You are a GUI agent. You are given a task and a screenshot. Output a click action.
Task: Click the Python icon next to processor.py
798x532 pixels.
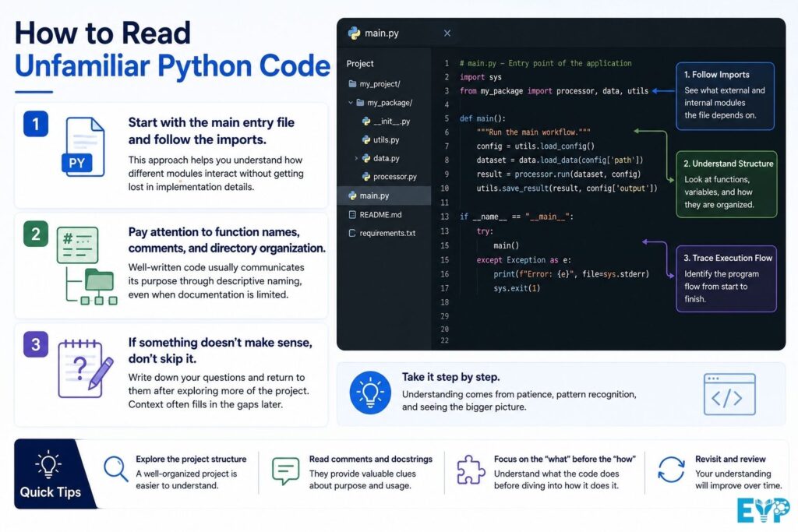click(x=366, y=177)
